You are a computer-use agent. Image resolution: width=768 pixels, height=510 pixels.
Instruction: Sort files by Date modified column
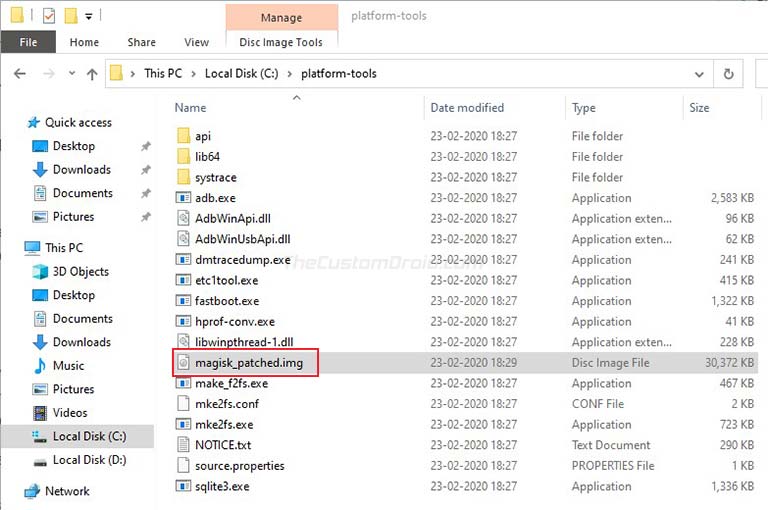[467, 108]
